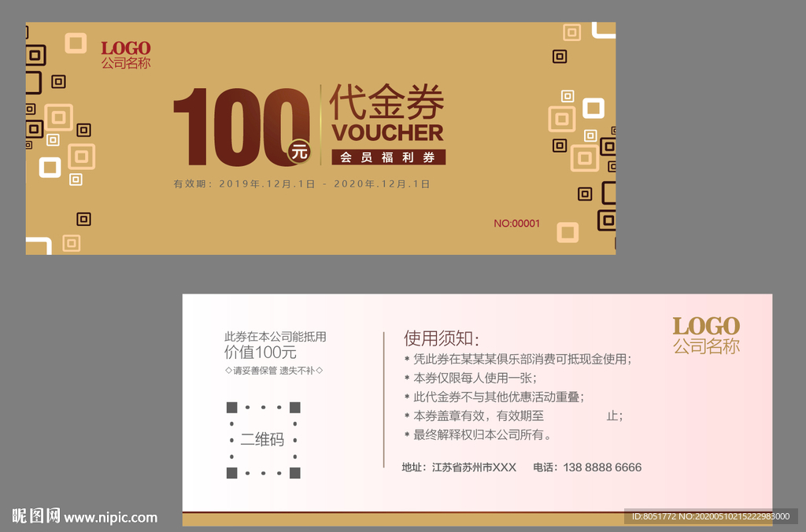Click the VOUCHER word

387,133
